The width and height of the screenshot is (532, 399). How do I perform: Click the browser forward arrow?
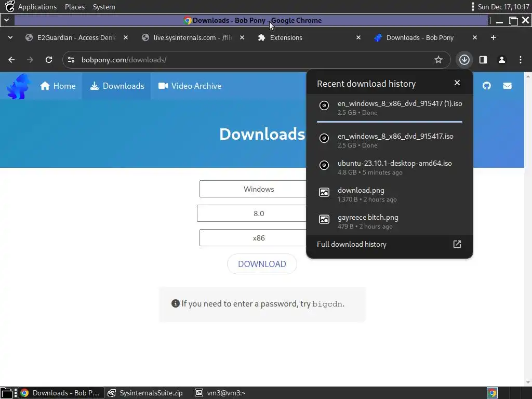(30, 60)
